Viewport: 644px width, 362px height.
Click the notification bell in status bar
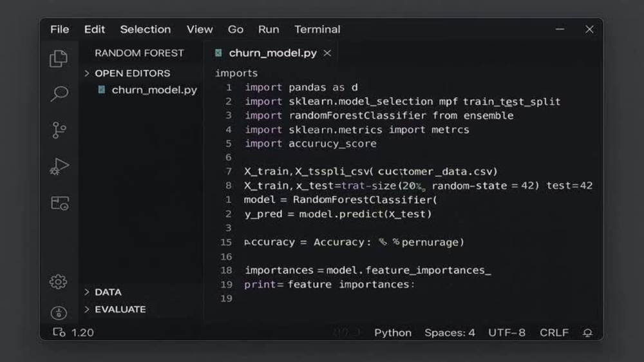click(x=588, y=332)
